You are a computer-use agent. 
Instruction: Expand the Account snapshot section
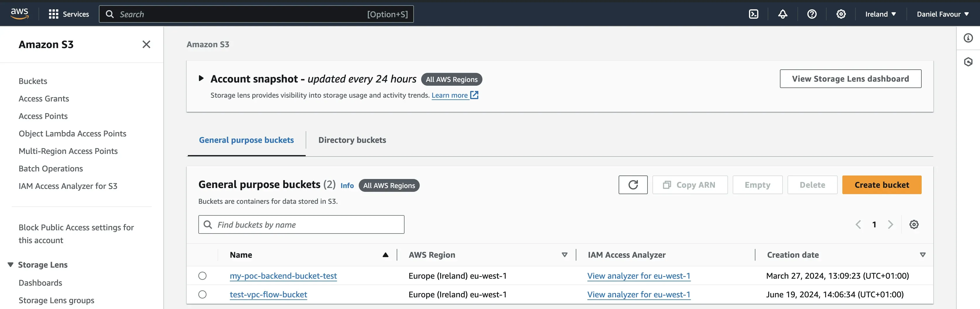201,79
